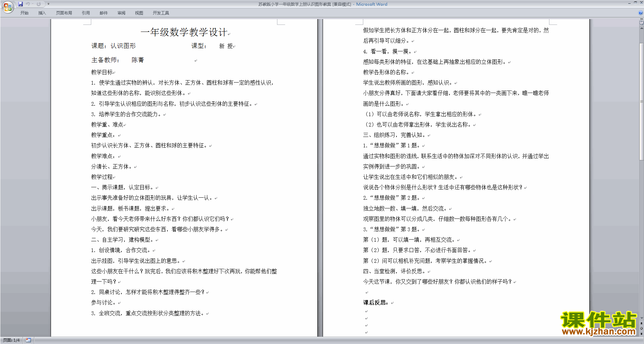Click the text 课题: 认识图形
Image resolution: width=644 pixels, height=344 pixels.
(x=113, y=46)
